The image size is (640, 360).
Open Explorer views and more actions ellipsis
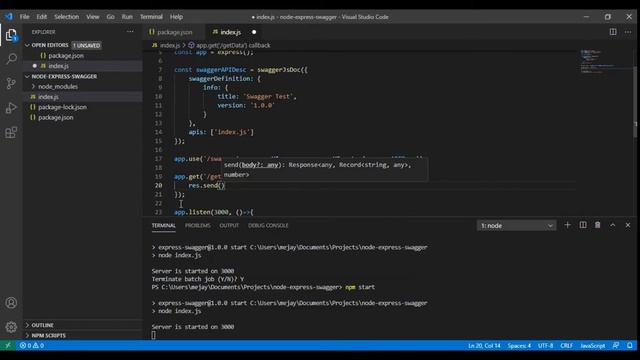tap(130, 31)
